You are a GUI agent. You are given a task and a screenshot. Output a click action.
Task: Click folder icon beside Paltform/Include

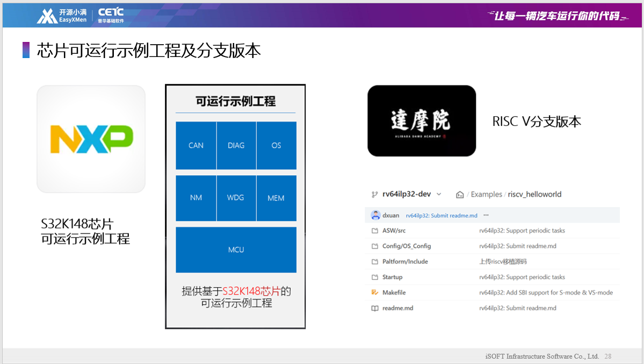point(374,262)
